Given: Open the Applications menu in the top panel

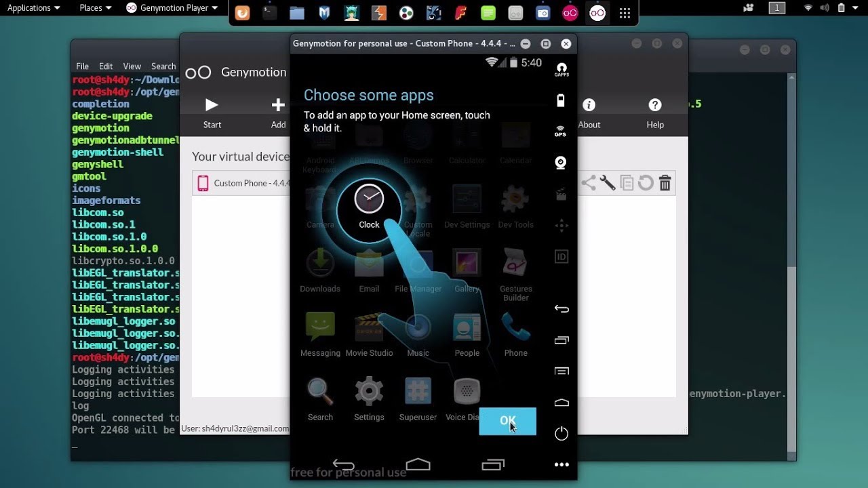Looking at the screenshot, I should [31, 8].
